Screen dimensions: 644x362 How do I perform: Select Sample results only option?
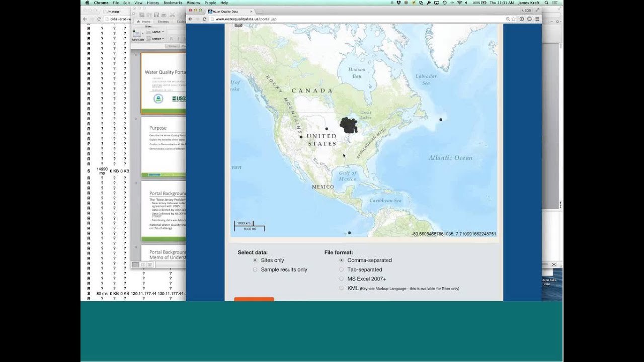[255, 269]
